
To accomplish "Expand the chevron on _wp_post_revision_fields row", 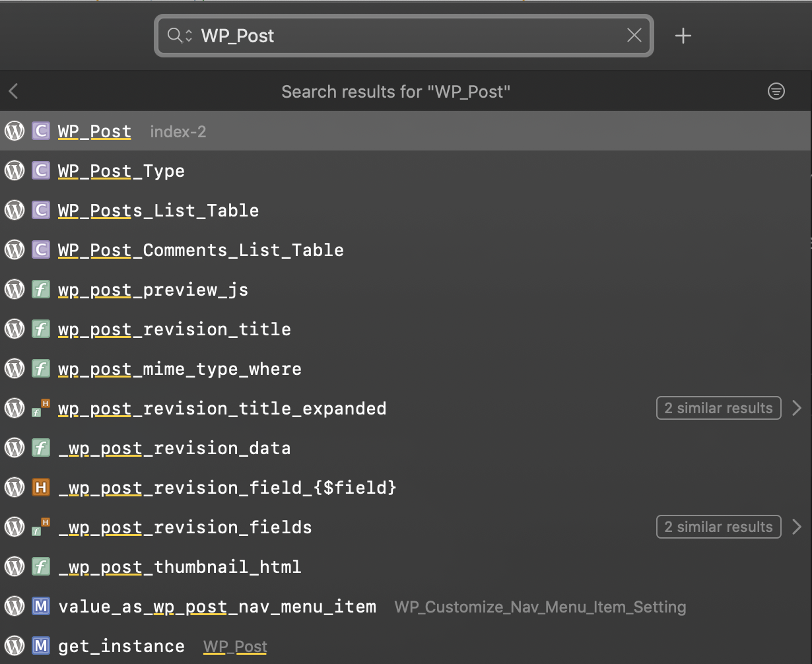I will click(797, 527).
